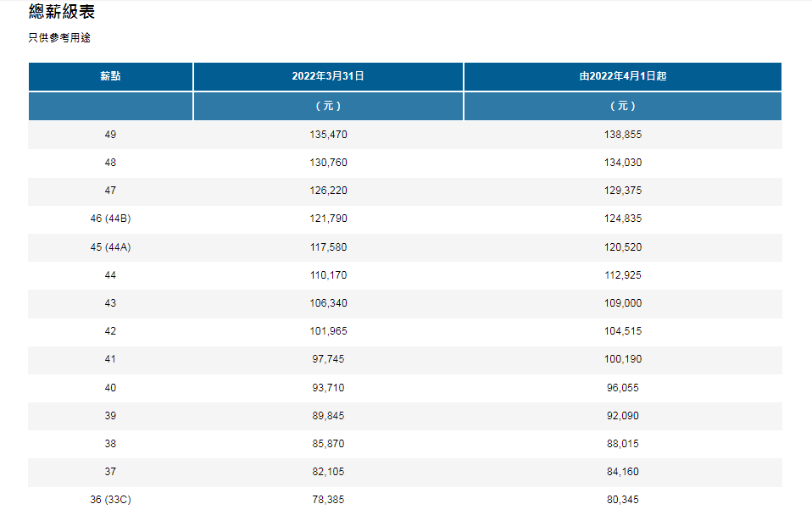Select the 由2022年4月1日起 column header
This screenshot has width=812, height=515.
(x=623, y=76)
